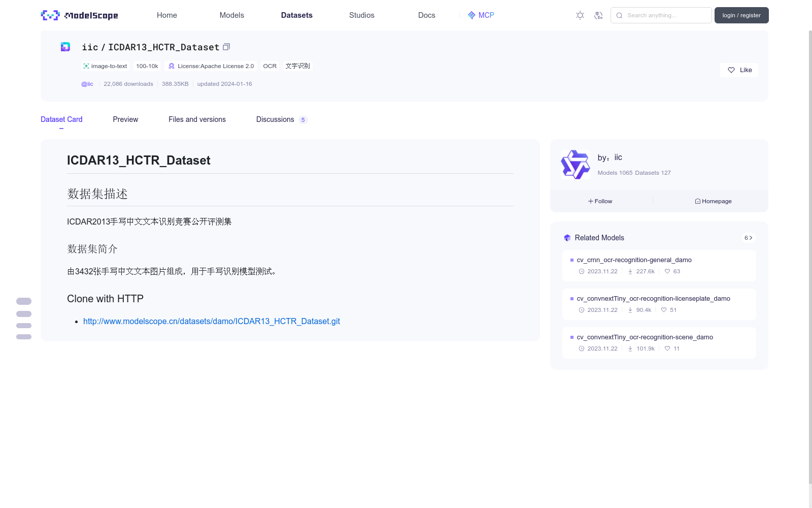This screenshot has height=508, width=812.
Task: Open the Docs menu item
Action: pos(427,15)
